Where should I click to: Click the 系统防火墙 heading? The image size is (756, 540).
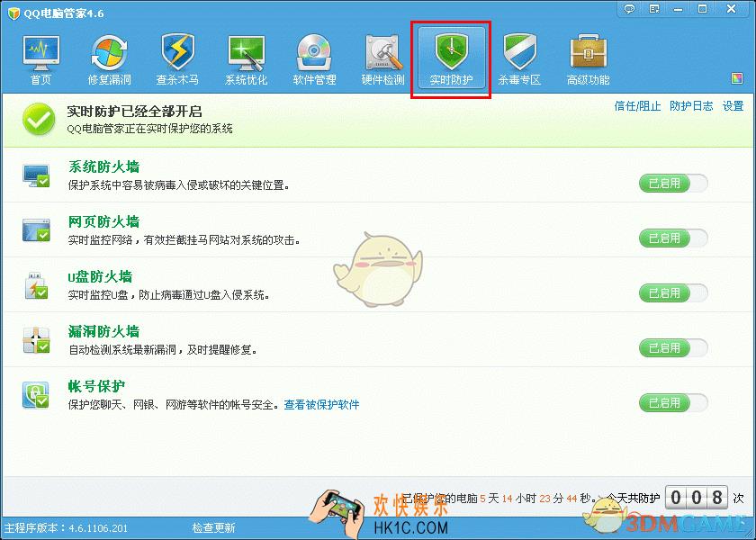pos(103,166)
